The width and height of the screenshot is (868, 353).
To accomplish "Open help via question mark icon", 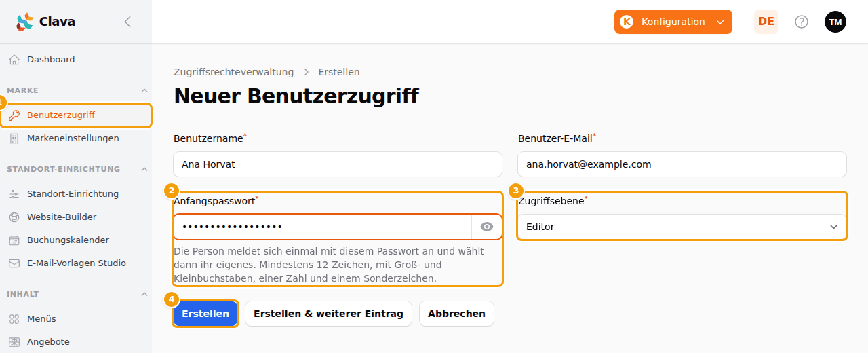I will (x=802, y=22).
